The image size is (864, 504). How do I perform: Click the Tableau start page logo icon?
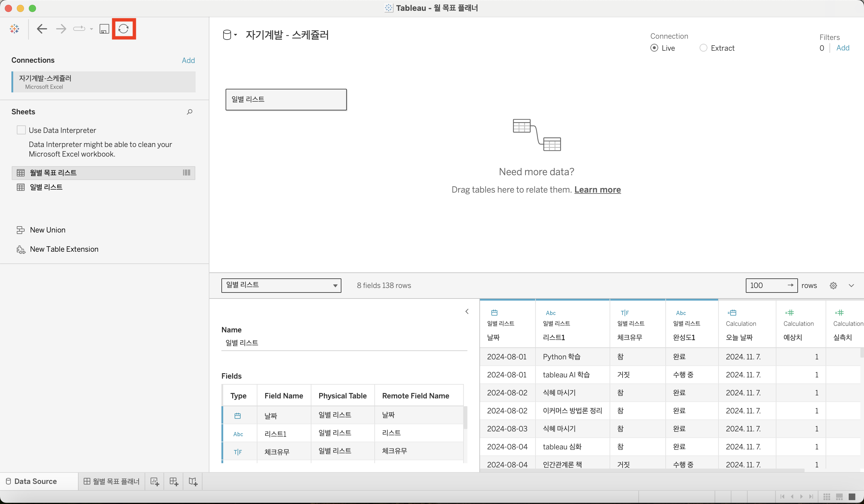(x=14, y=29)
